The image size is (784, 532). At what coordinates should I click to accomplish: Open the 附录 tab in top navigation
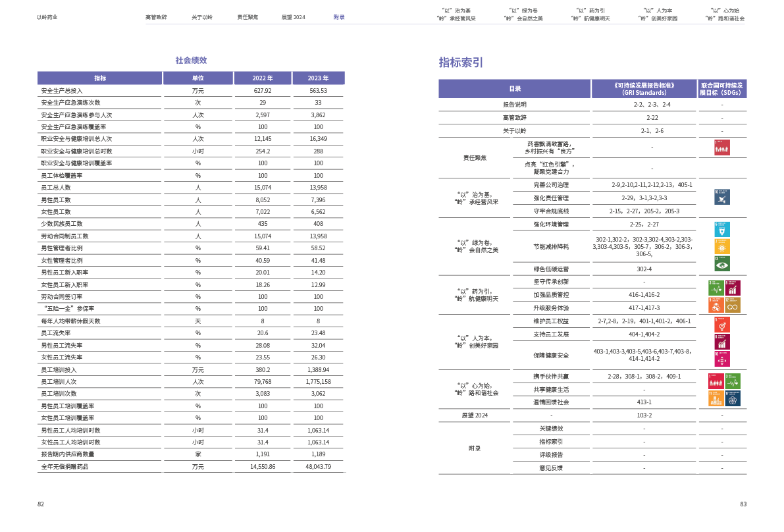coord(339,17)
